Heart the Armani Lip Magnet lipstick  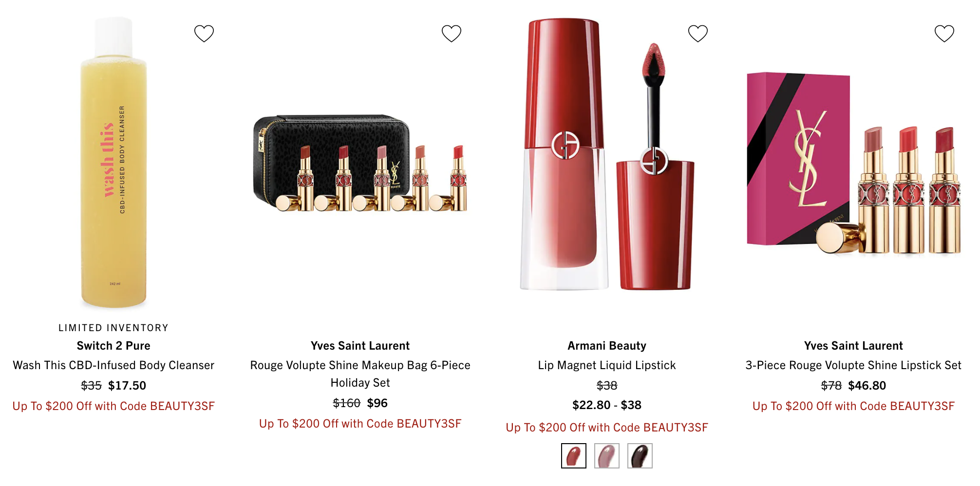tap(697, 34)
